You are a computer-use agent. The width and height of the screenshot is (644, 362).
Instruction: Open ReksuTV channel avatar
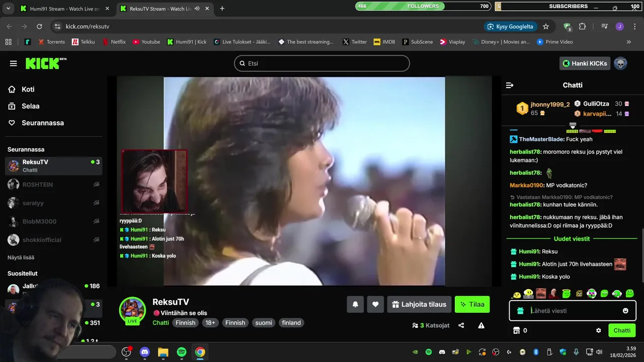[x=132, y=309]
